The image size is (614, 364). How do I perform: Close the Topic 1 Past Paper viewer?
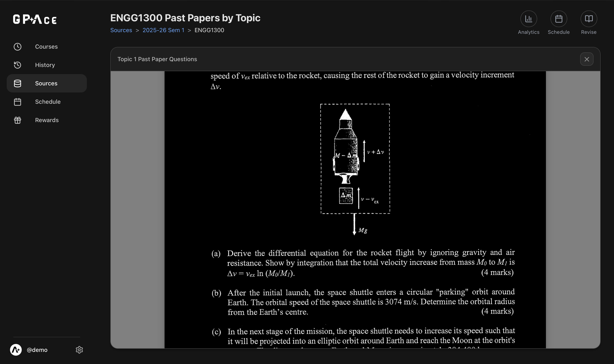click(586, 59)
